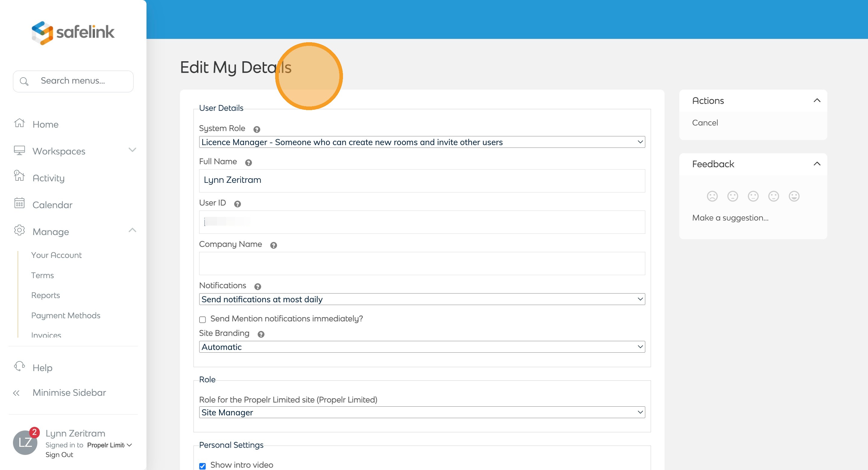Click Cancel in the Actions panel
The image size is (868, 470).
[x=705, y=123]
